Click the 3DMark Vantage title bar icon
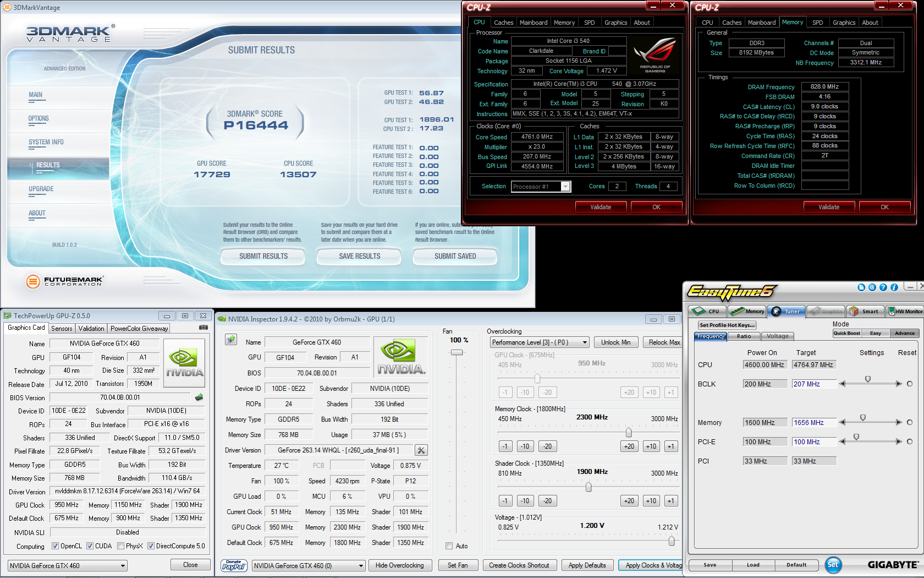The width and height of the screenshot is (924, 578). [x=7, y=7]
